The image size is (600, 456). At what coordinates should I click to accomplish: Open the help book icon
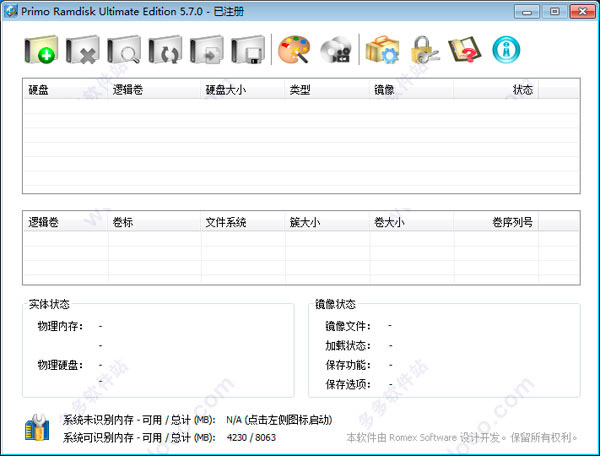[x=465, y=50]
